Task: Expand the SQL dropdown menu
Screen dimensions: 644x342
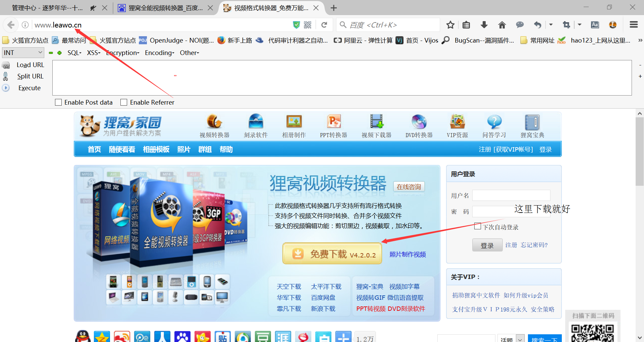Action: tap(74, 53)
